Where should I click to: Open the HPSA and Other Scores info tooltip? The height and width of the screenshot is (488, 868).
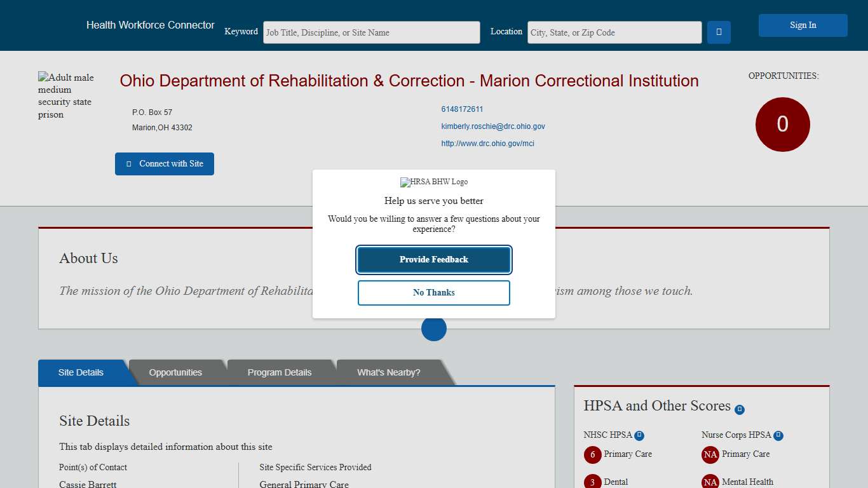click(740, 409)
